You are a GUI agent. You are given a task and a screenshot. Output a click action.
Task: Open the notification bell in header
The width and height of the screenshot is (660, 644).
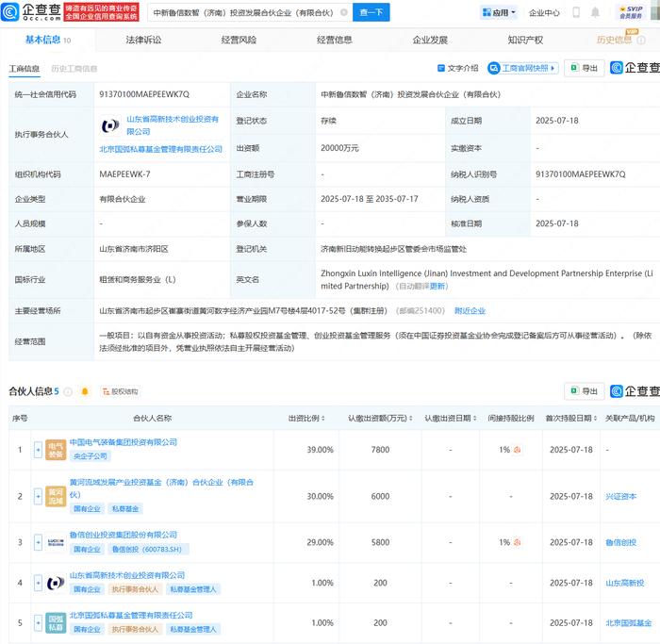(595, 12)
